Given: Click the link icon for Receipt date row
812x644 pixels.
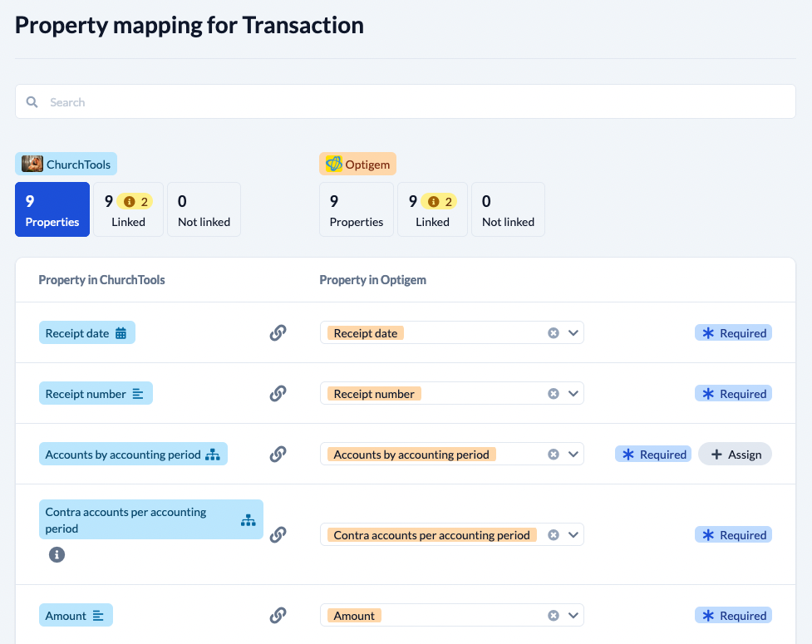Looking at the screenshot, I should (278, 333).
